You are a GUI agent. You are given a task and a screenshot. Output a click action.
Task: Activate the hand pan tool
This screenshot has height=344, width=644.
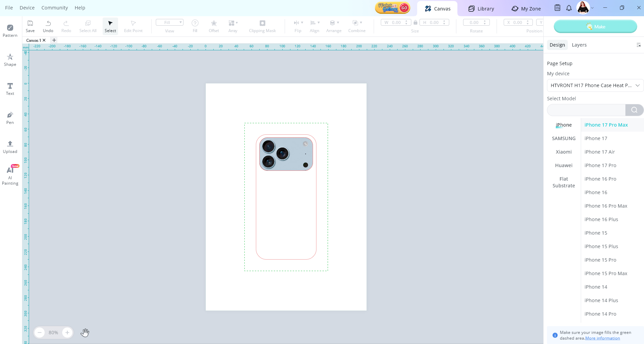pyautogui.click(x=85, y=333)
